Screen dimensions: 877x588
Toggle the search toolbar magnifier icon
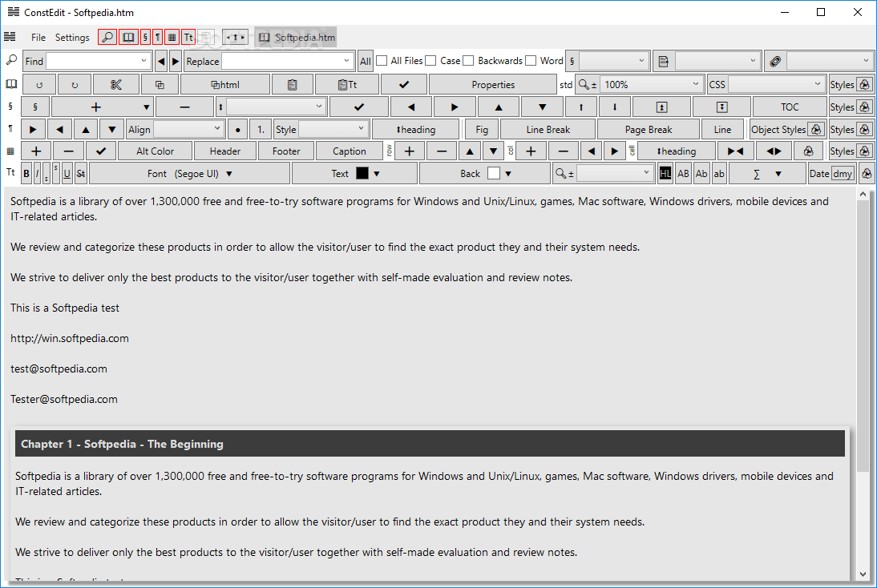pos(107,38)
